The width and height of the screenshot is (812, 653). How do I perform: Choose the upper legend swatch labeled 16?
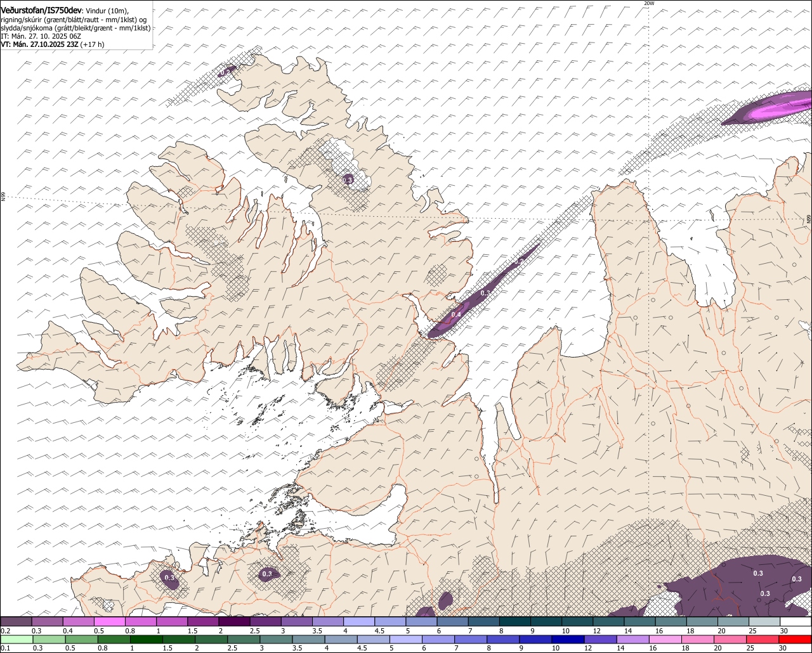tap(671, 621)
